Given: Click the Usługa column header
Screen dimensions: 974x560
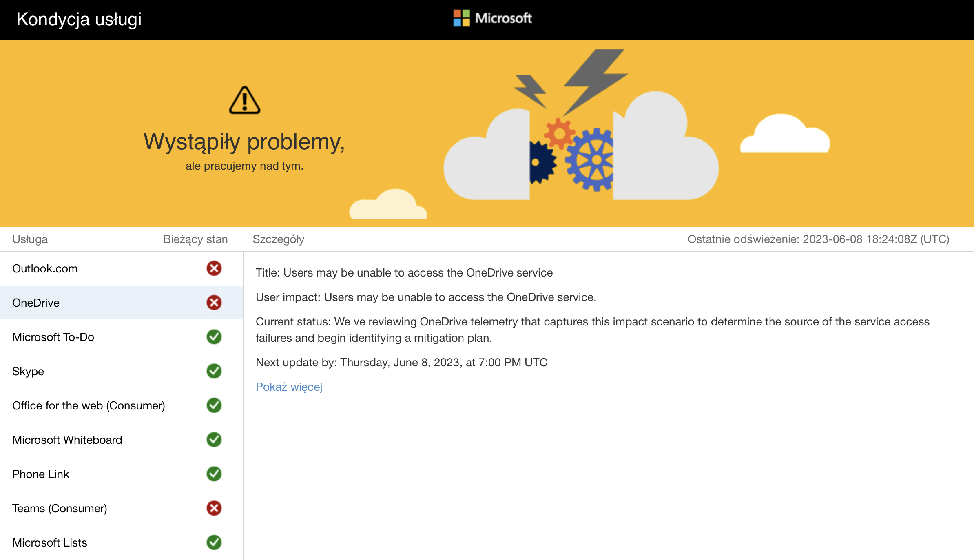Looking at the screenshot, I should 30,239.
